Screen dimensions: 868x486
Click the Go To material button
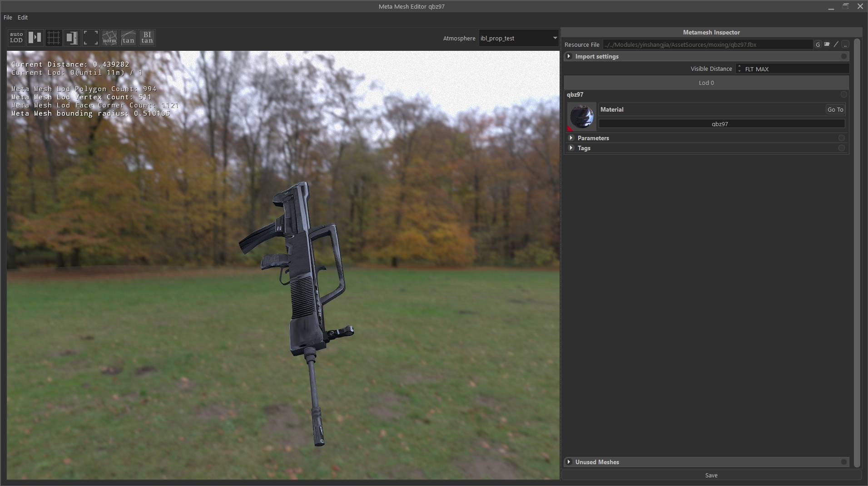[x=835, y=109]
